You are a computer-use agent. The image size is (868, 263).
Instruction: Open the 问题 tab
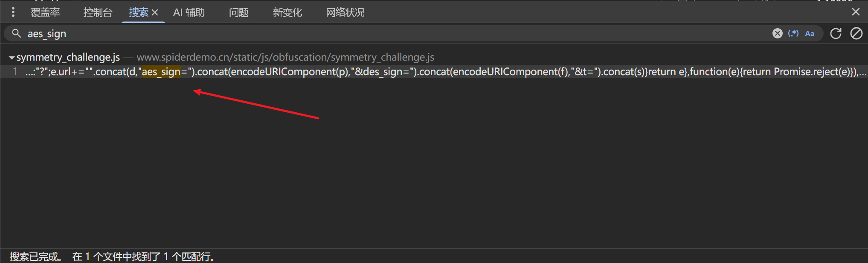click(x=238, y=13)
